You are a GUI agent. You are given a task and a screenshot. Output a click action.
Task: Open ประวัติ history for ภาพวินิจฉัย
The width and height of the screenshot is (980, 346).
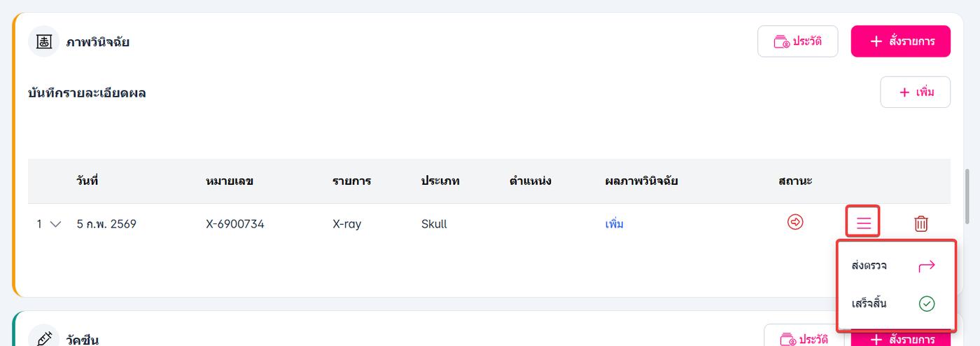797,41
